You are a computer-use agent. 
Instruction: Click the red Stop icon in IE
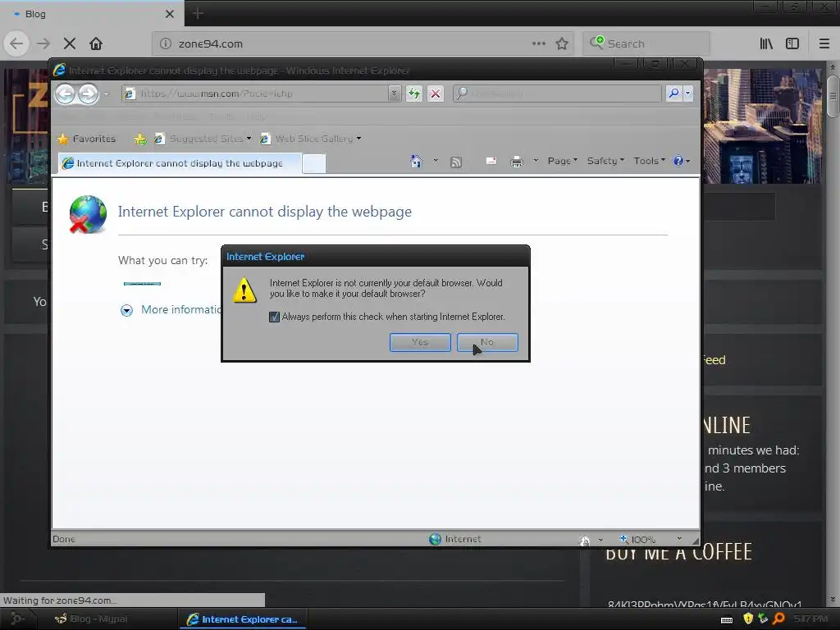[x=436, y=94]
